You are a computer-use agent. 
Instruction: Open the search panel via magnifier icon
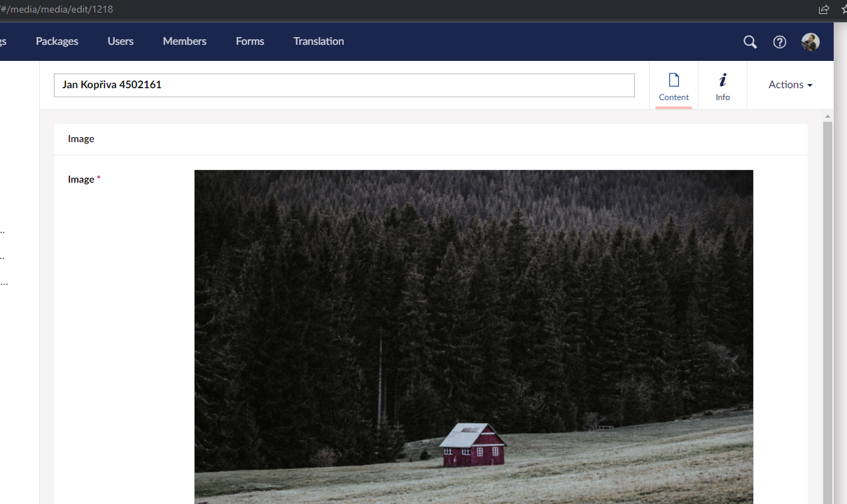coord(750,42)
